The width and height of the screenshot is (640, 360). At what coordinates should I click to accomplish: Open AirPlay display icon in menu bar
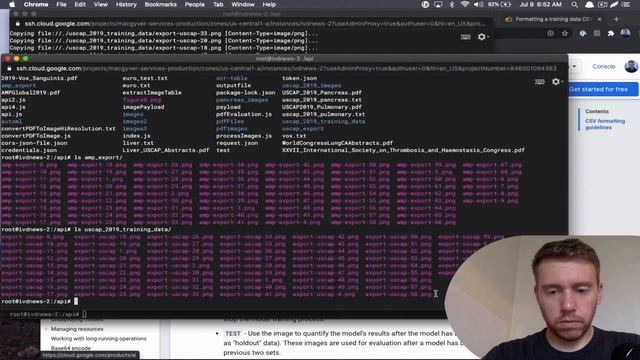click(x=438, y=4)
